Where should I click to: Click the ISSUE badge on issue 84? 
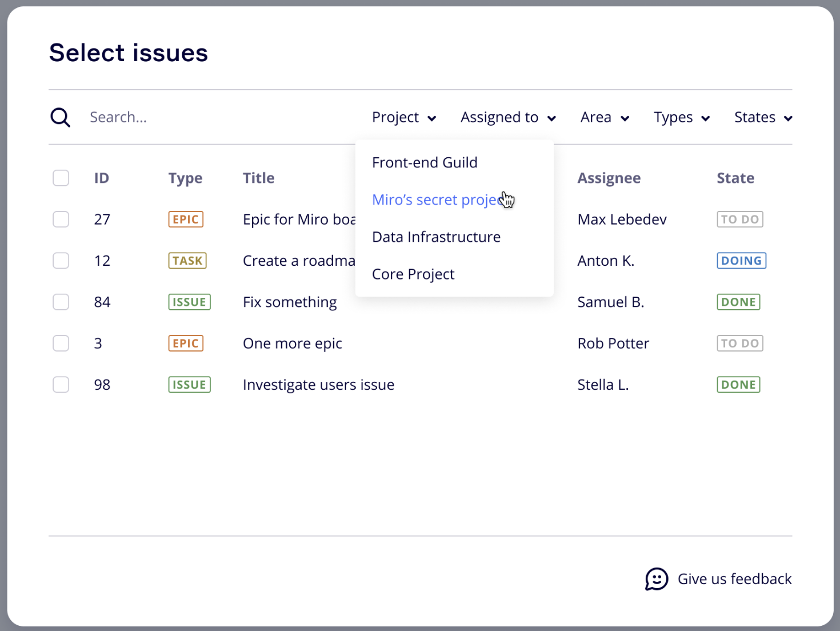189,302
